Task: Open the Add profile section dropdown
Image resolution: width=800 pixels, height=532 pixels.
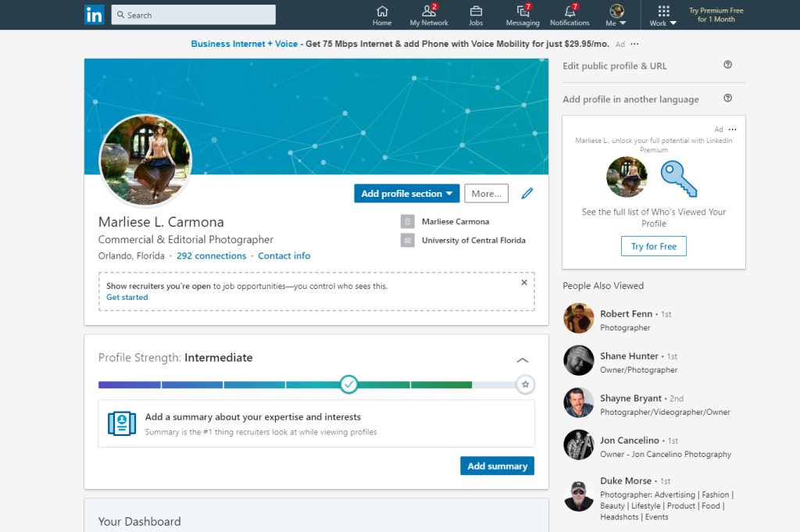Action: coord(406,194)
